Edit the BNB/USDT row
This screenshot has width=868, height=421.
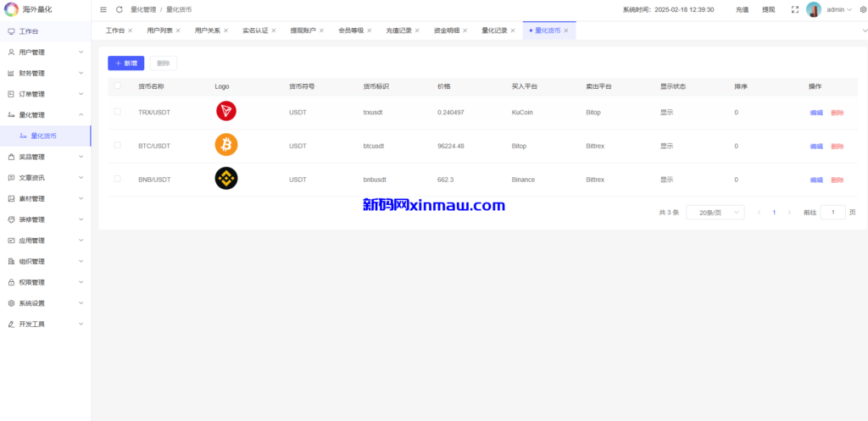click(x=816, y=180)
